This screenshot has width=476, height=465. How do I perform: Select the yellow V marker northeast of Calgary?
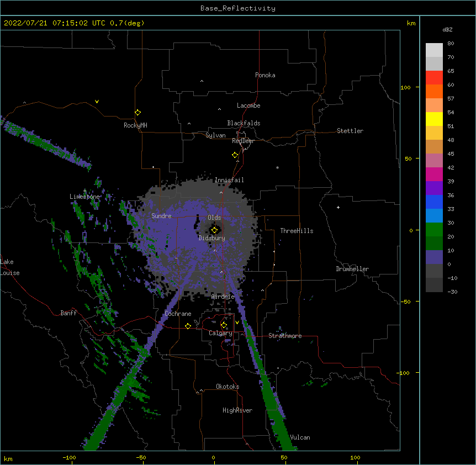(237, 323)
